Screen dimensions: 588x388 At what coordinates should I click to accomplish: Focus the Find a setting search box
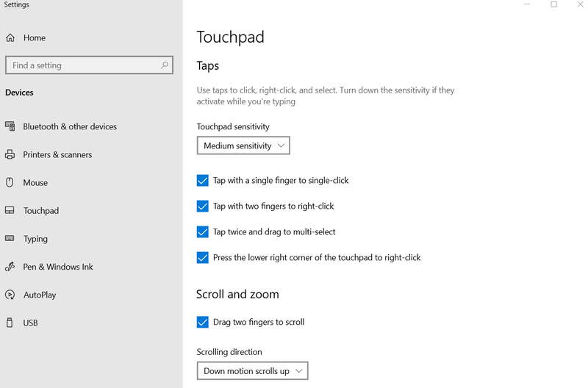[x=89, y=65]
